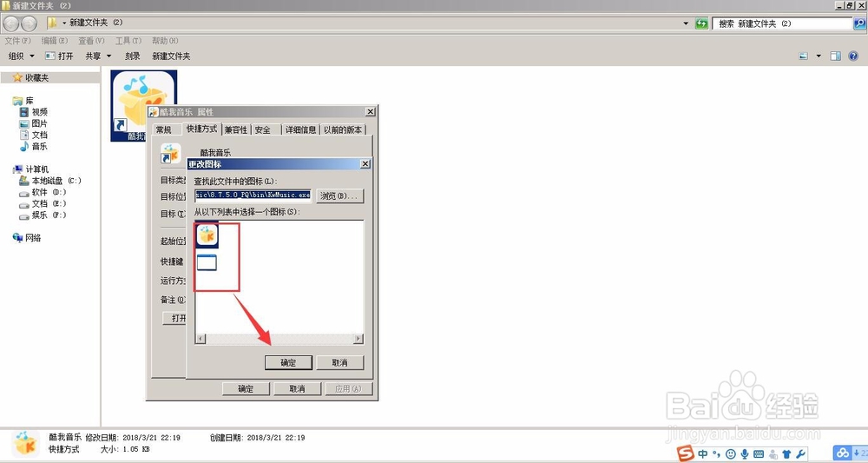Open the 文件(F) menu

click(17, 41)
